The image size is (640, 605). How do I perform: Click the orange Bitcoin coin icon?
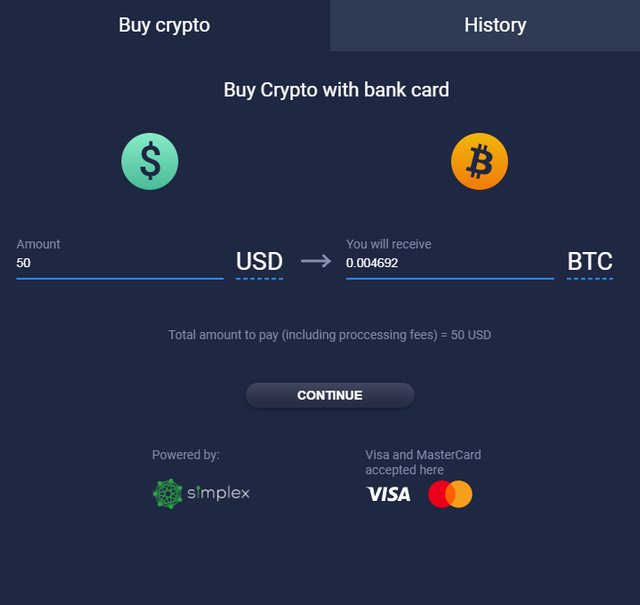coord(479,161)
